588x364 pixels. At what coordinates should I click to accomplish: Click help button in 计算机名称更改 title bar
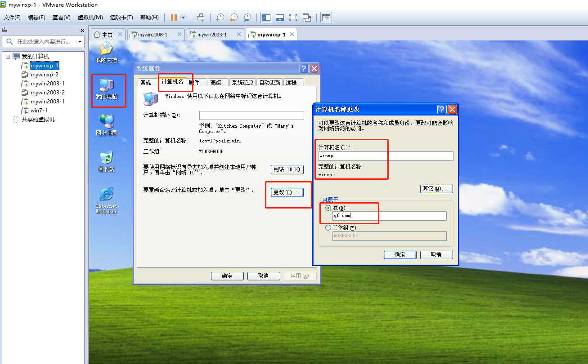click(x=442, y=109)
